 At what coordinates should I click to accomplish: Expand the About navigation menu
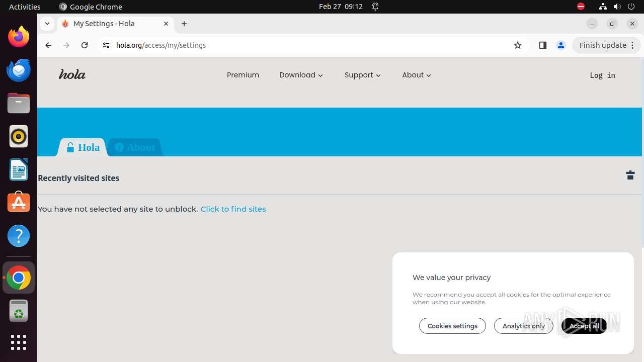point(417,75)
